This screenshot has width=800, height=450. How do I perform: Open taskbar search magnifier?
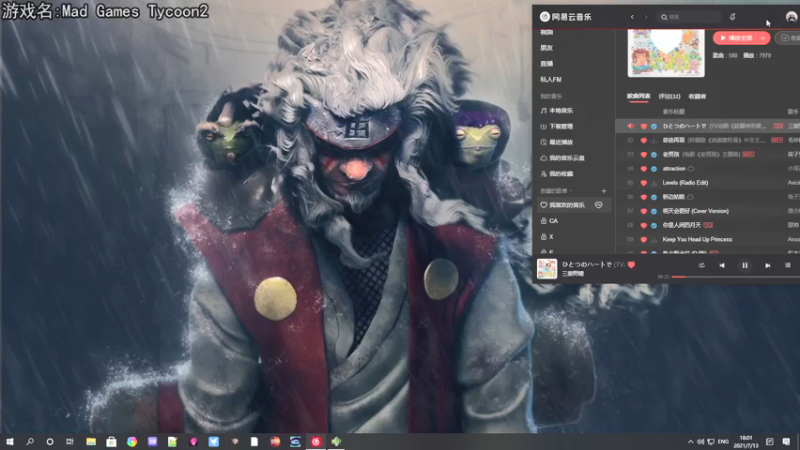(30, 441)
